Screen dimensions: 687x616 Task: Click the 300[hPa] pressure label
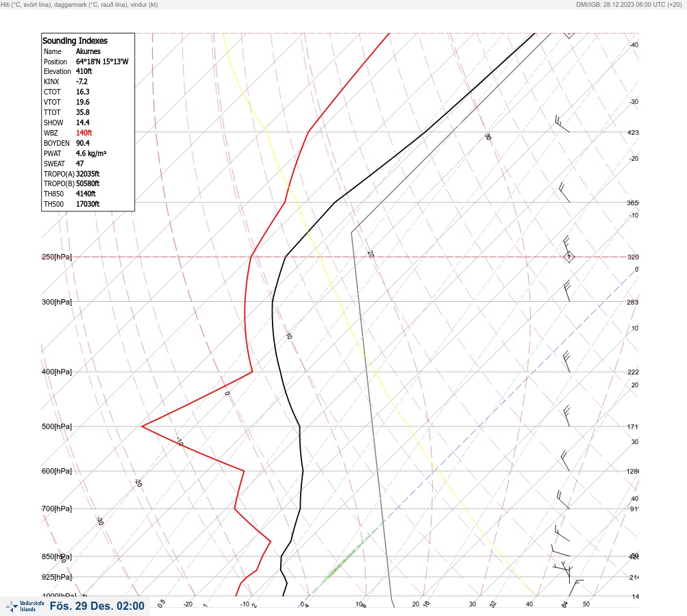click(57, 302)
